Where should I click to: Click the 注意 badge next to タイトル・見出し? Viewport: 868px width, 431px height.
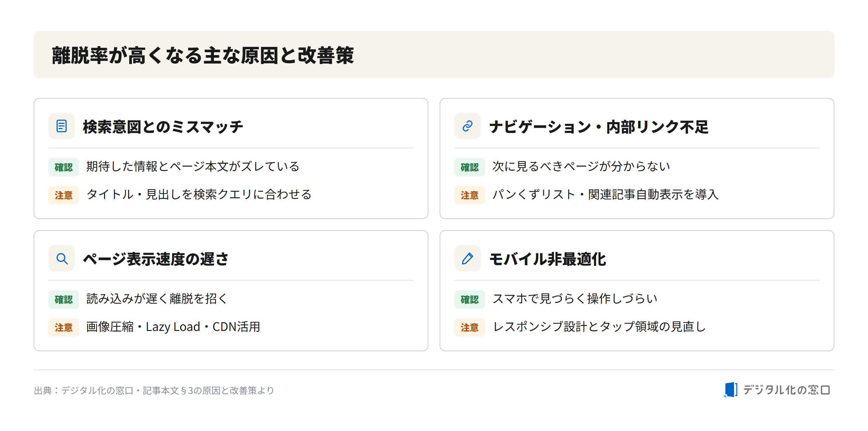coord(64,195)
